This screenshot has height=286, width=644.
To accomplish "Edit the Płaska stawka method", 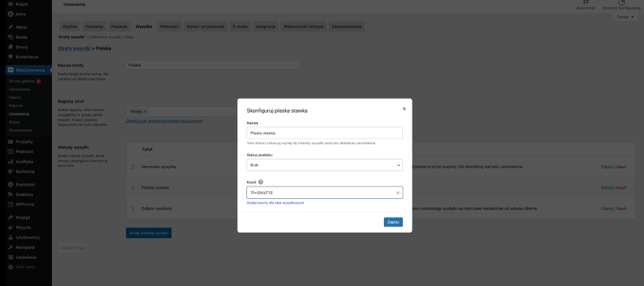I will [607, 187].
